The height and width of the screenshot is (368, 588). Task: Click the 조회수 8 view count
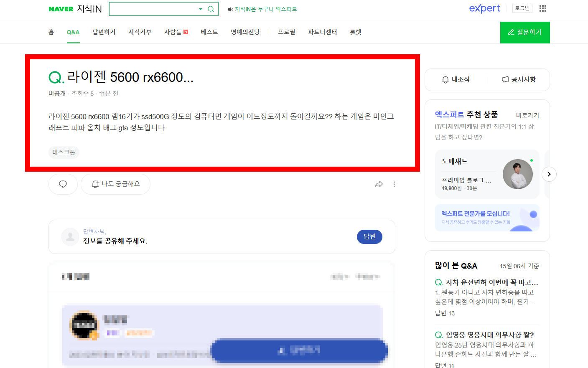[82, 94]
